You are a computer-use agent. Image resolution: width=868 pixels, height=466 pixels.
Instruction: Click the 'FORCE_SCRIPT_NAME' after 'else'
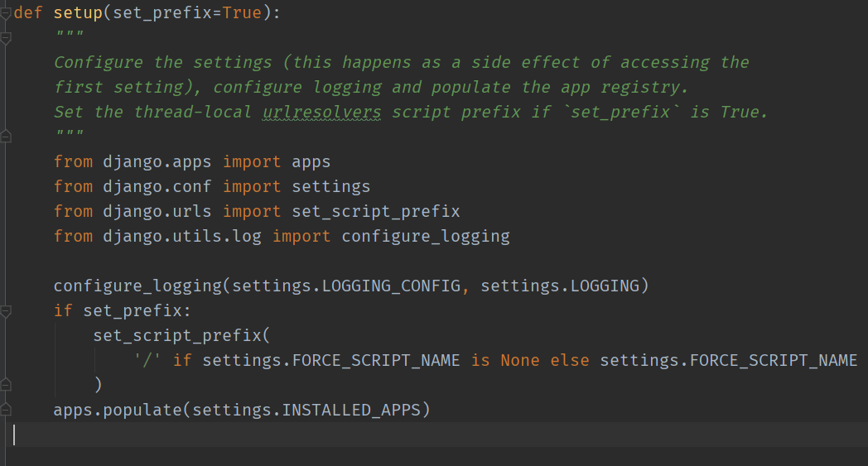tap(774, 361)
